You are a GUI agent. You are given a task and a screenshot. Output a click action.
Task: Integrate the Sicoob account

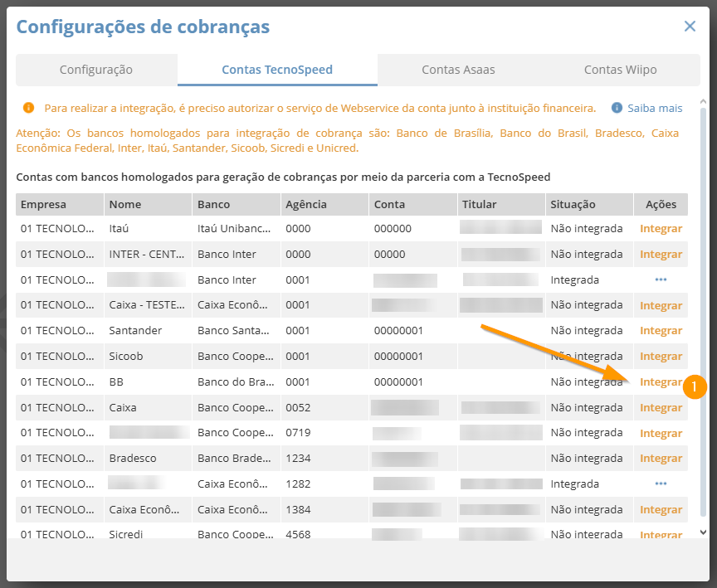click(x=661, y=356)
